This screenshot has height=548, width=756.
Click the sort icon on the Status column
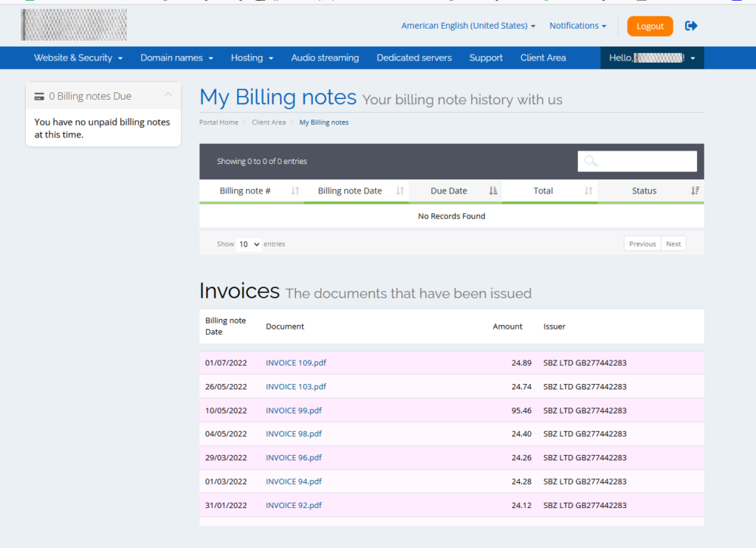click(x=694, y=191)
